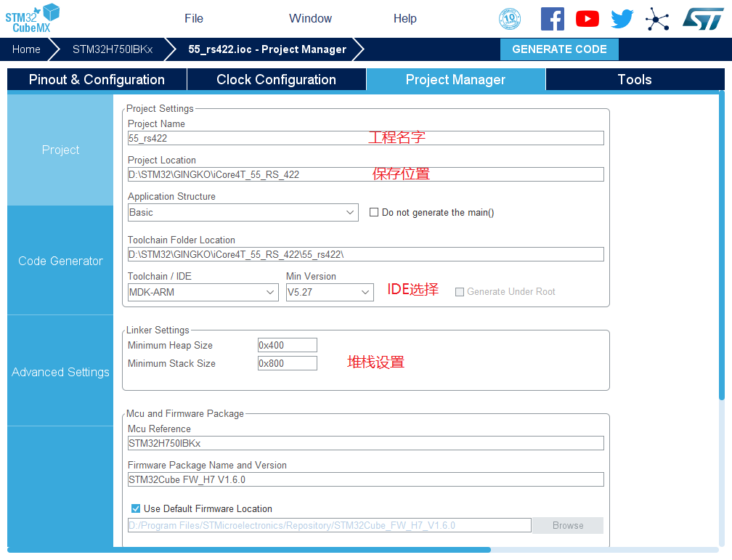This screenshot has height=560, width=732.
Task: Open the File menu
Action: (194, 19)
